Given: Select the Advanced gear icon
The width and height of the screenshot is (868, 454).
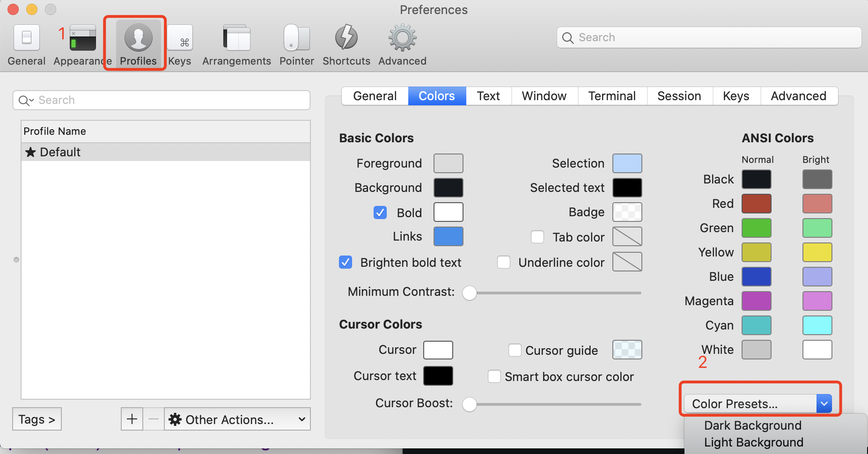Looking at the screenshot, I should 402,44.
